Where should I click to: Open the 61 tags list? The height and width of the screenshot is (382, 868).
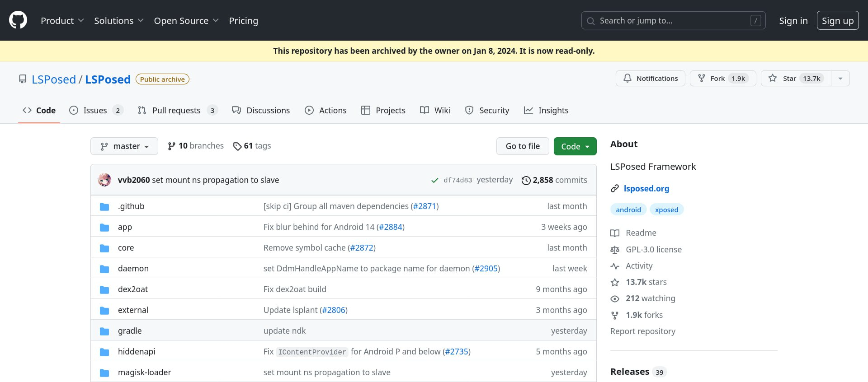252,146
